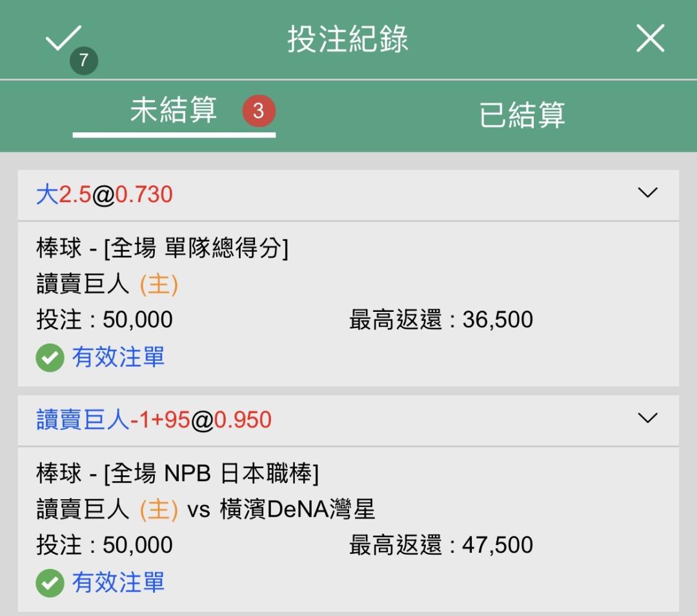Open 有效注單 link in second bet

(118, 582)
